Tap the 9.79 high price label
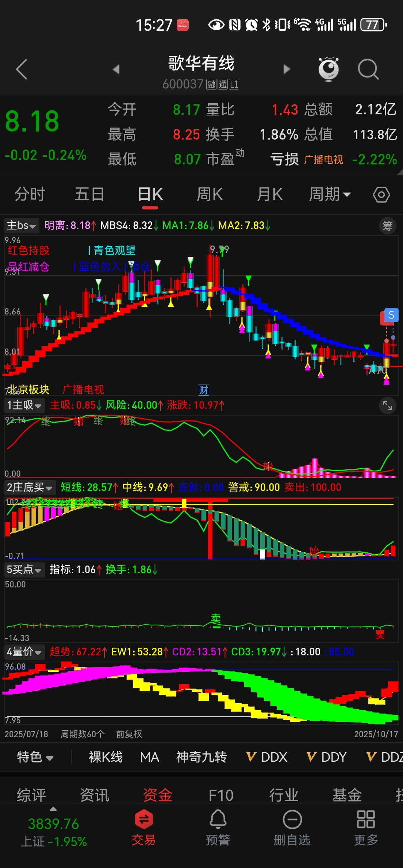This screenshot has width=403, height=868. click(x=219, y=250)
